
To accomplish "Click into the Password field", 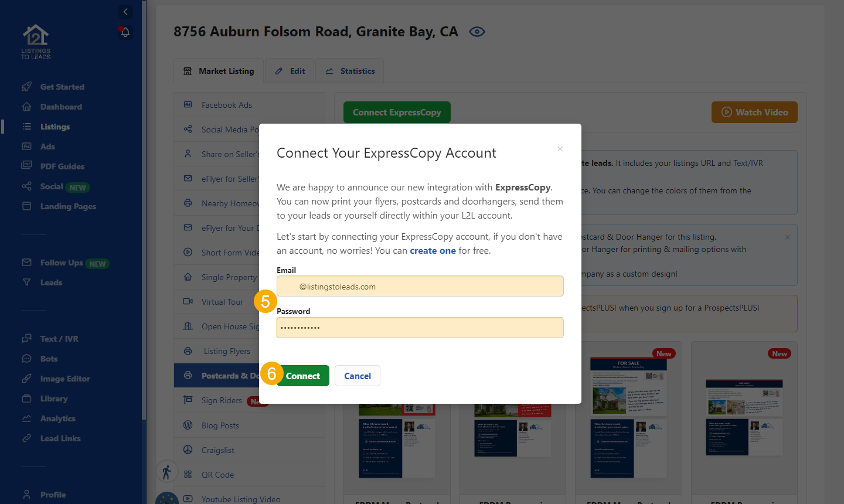I will [420, 328].
